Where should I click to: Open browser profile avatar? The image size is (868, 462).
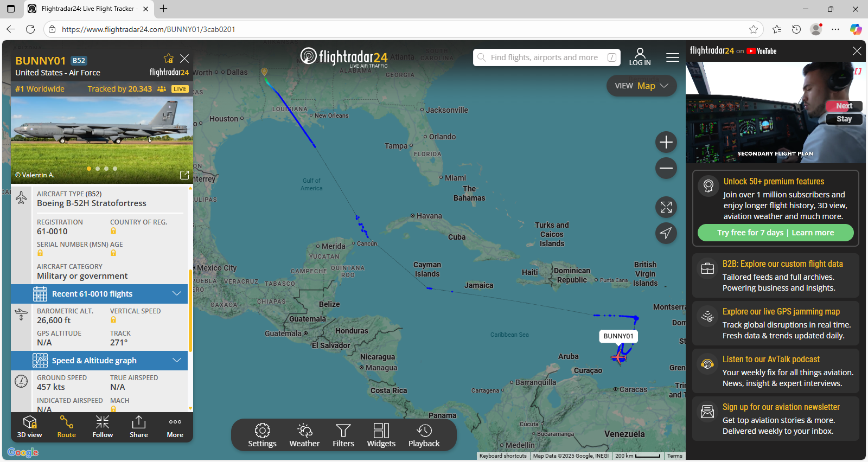[x=816, y=29]
